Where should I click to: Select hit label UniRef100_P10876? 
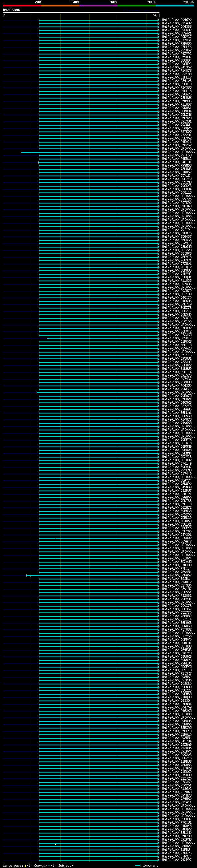point(177,71)
